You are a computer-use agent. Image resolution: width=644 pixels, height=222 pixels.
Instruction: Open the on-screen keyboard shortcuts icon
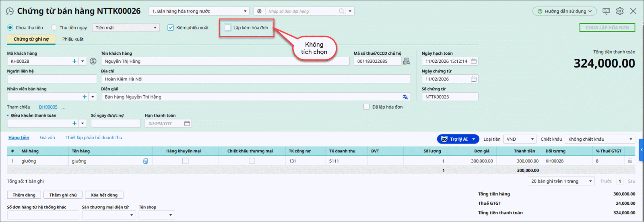click(606, 11)
